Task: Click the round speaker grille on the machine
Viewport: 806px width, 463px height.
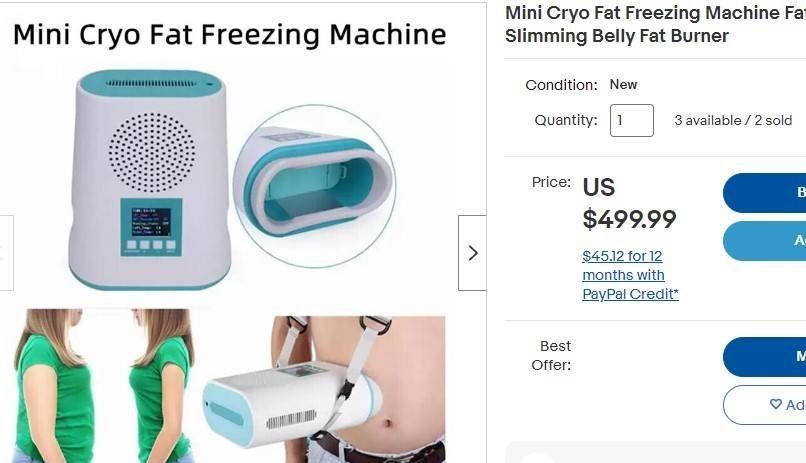Action: [152, 153]
